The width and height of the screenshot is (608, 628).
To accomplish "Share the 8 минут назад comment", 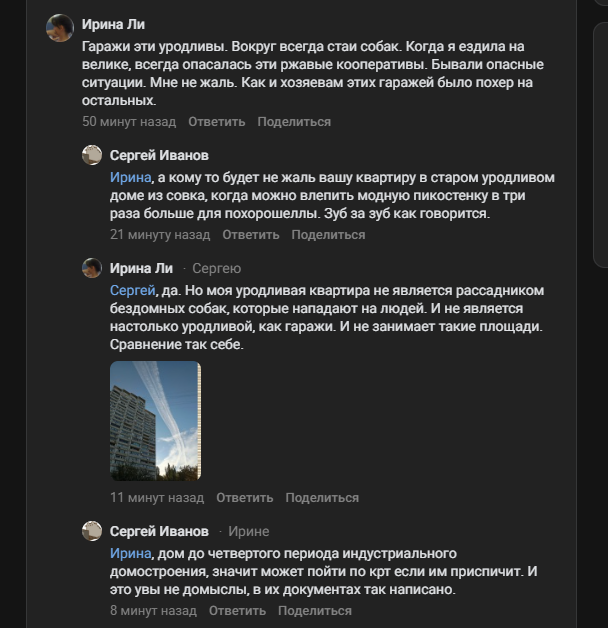I will 315,611.
